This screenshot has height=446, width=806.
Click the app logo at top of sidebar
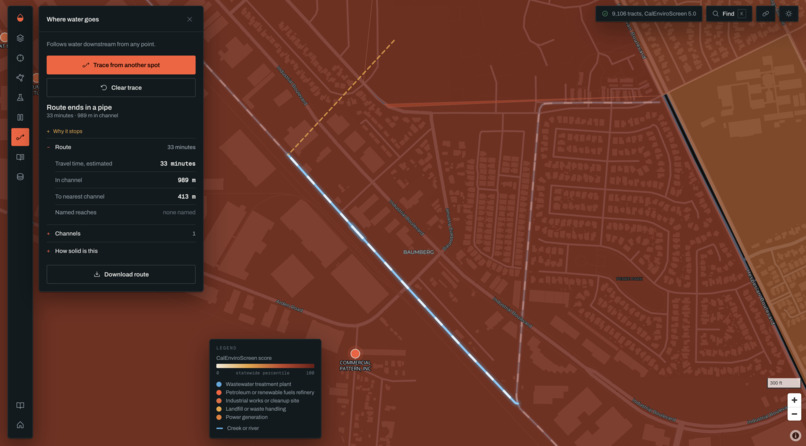pos(20,18)
